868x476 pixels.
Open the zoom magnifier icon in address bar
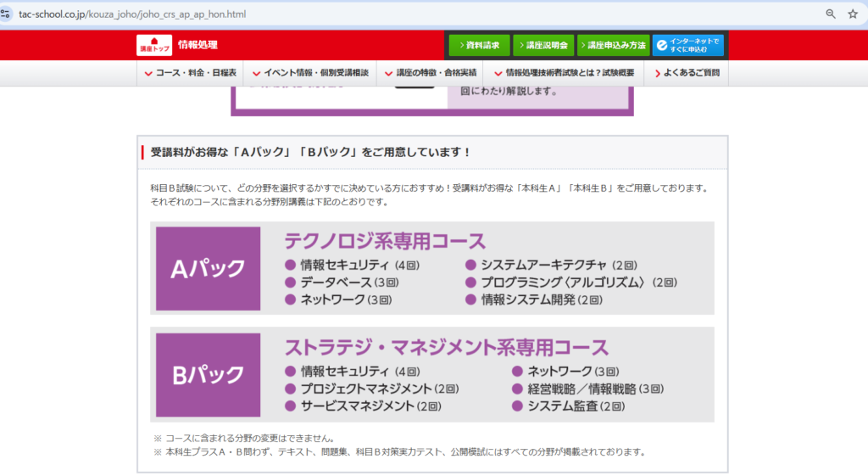click(x=831, y=14)
